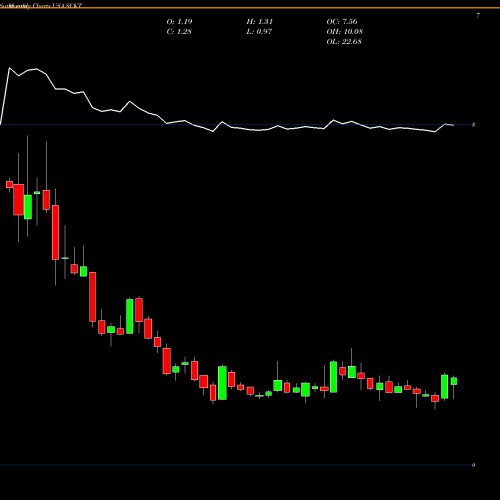The width and height of the screenshot is (500, 500).
Task: Click the last green candlestick on the right
Action: 454,381
